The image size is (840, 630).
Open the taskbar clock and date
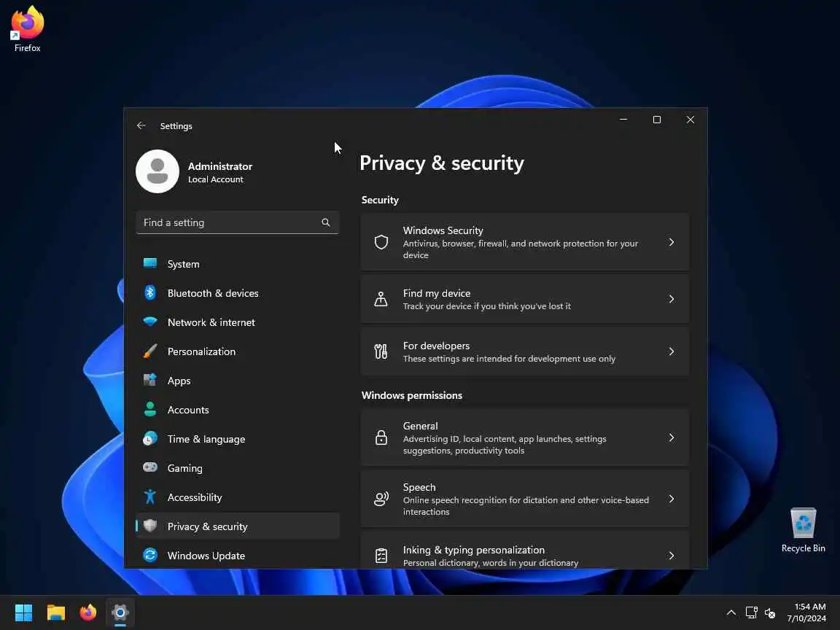pos(806,612)
